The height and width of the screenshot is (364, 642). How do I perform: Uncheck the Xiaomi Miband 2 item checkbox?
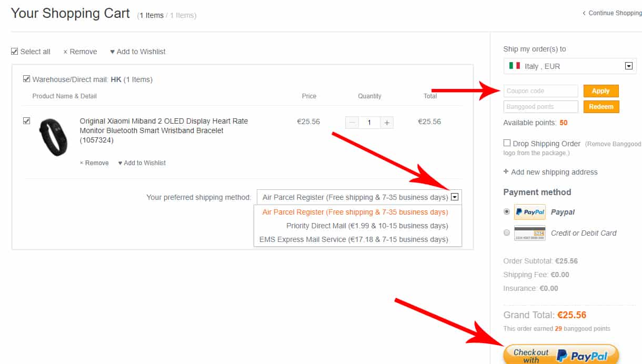tap(27, 121)
